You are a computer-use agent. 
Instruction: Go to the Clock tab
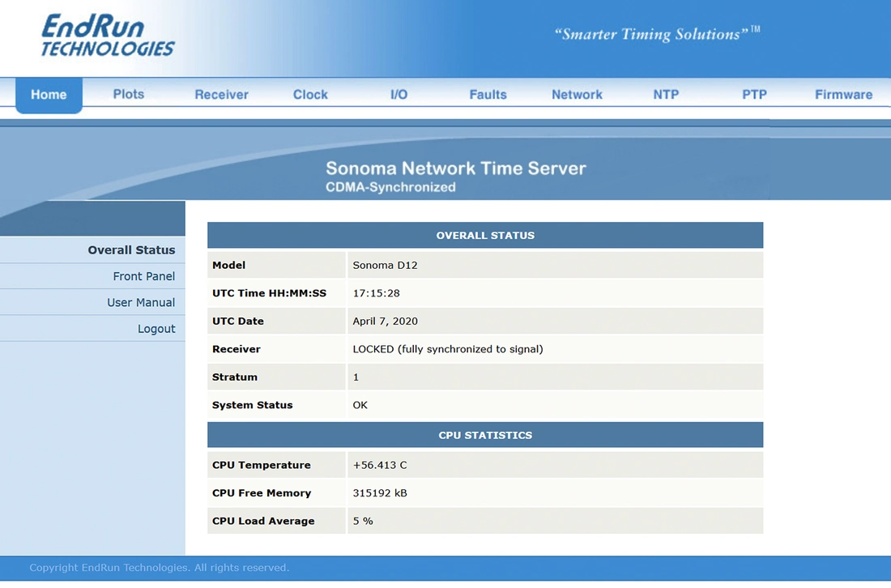(x=310, y=95)
